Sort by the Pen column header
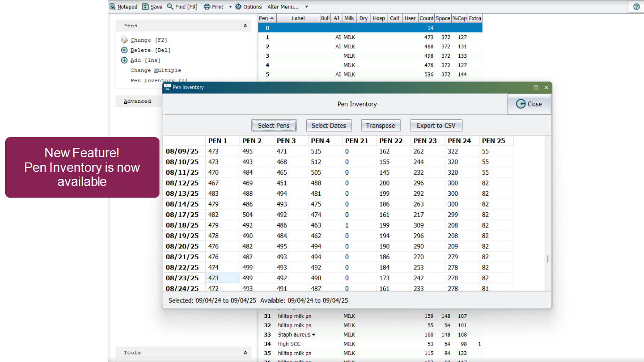 point(266,18)
